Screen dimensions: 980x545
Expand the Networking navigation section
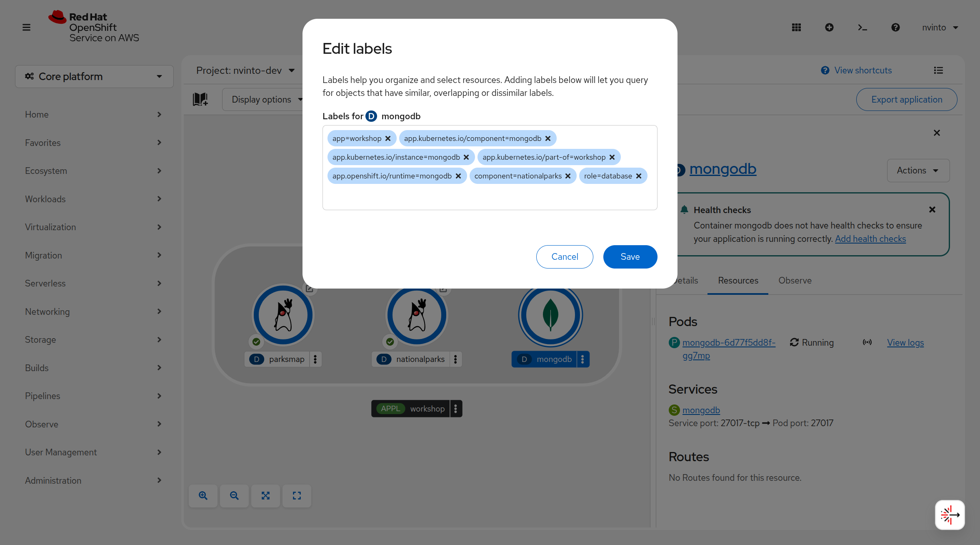coord(93,311)
